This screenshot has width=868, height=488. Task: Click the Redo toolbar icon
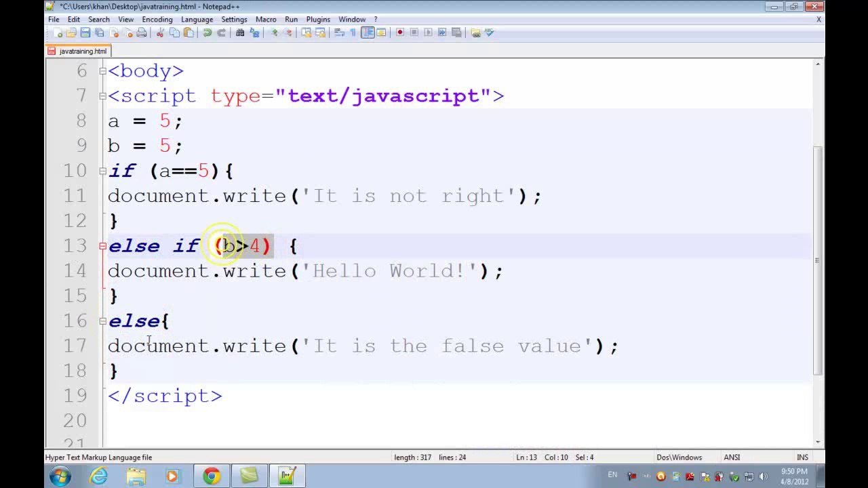(222, 33)
